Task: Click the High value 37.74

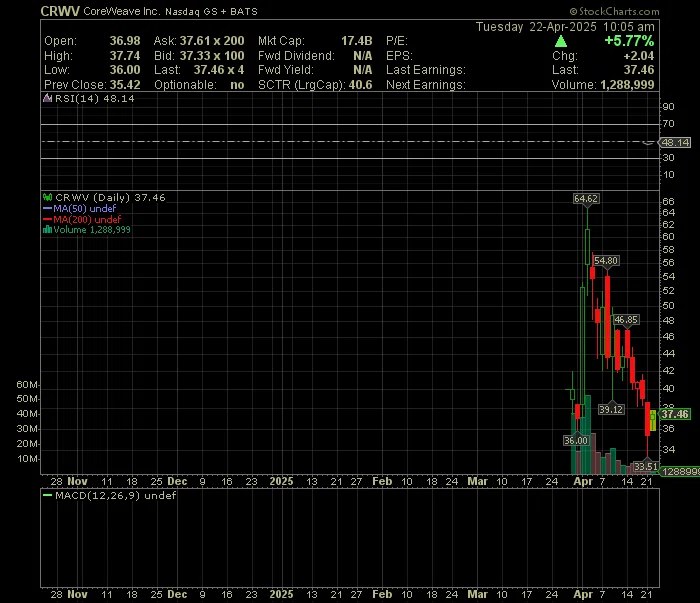Action: coord(125,56)
